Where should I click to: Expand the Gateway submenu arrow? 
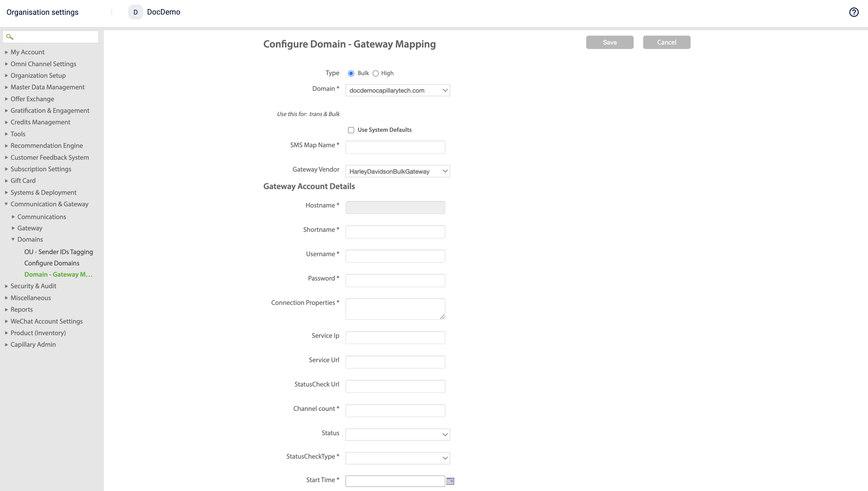(13, 228)
